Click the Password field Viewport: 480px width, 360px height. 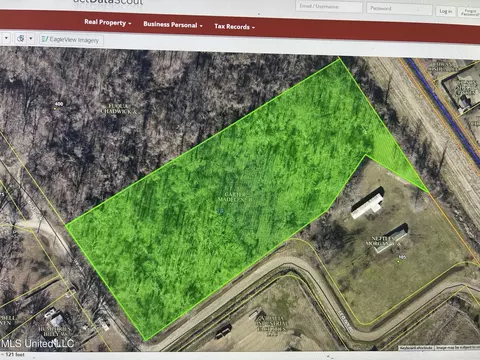coord(399,9)
